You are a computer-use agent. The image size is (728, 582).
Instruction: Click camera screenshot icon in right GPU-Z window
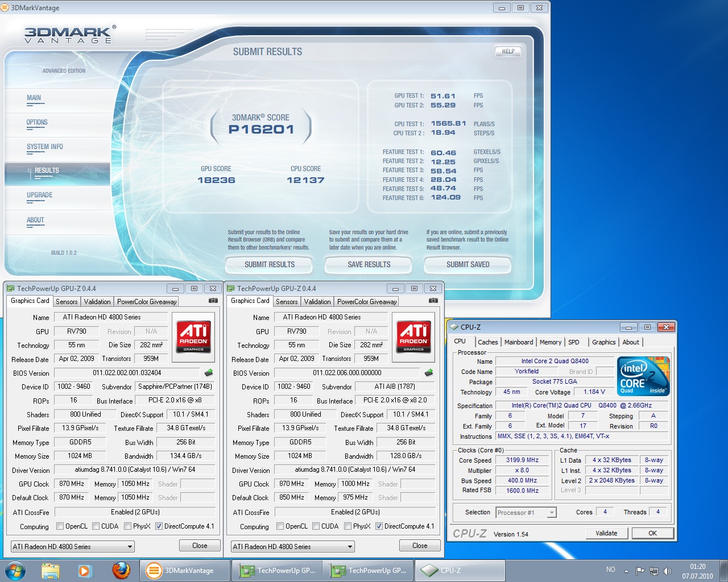pos(433,301)
